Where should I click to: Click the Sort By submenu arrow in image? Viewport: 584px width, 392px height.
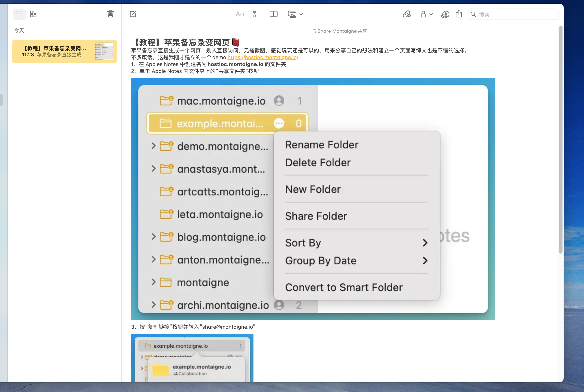pos(425,243)
